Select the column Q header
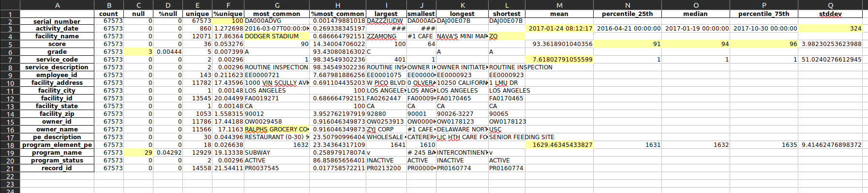 click(830, 5)
